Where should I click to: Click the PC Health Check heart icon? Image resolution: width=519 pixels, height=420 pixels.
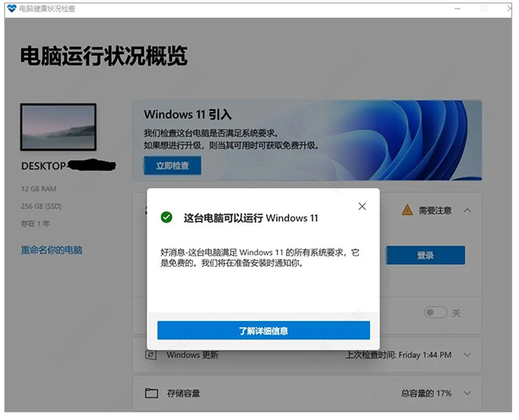click(x=11, y=9)
